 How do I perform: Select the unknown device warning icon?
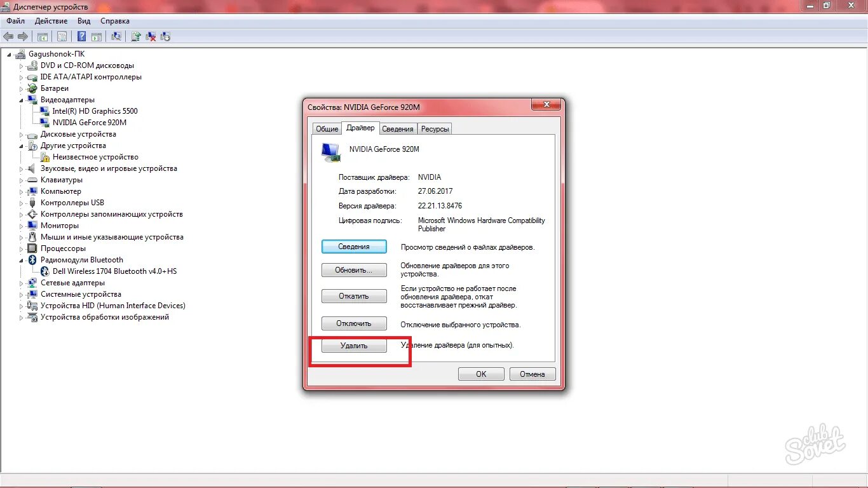click(44, 157)
